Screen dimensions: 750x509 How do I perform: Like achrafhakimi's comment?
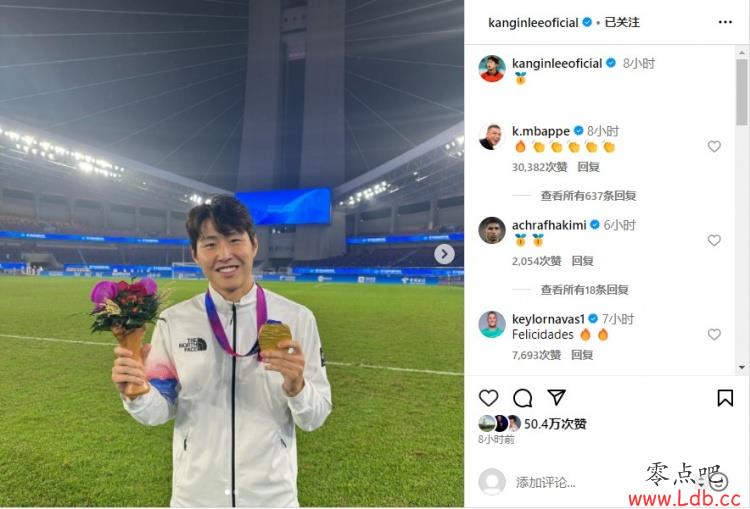tap(714, 240)
